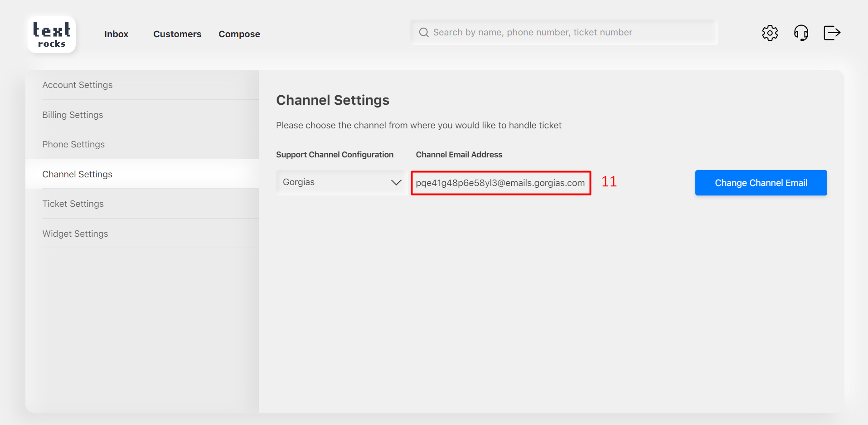Click the headset support icon
The width and height of the screenshot is (868, 425).
click(x=801, y=33)
